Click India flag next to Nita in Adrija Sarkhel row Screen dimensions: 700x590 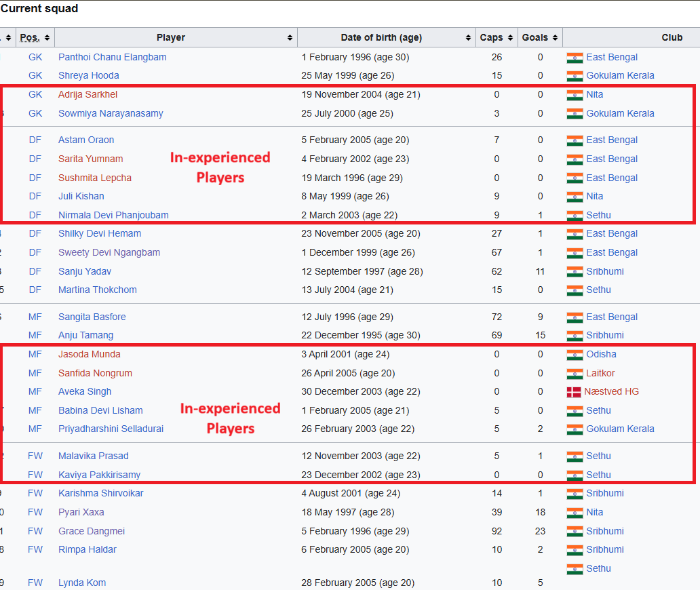(x=575, y=95)
